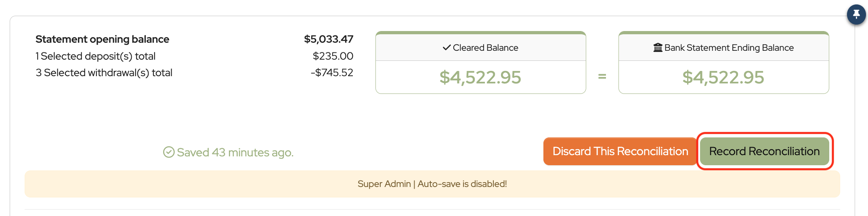This screenshot has height=216, width=868.
Task: Click the $5,033.47 opening balance amount
Action: coord(328,39)
